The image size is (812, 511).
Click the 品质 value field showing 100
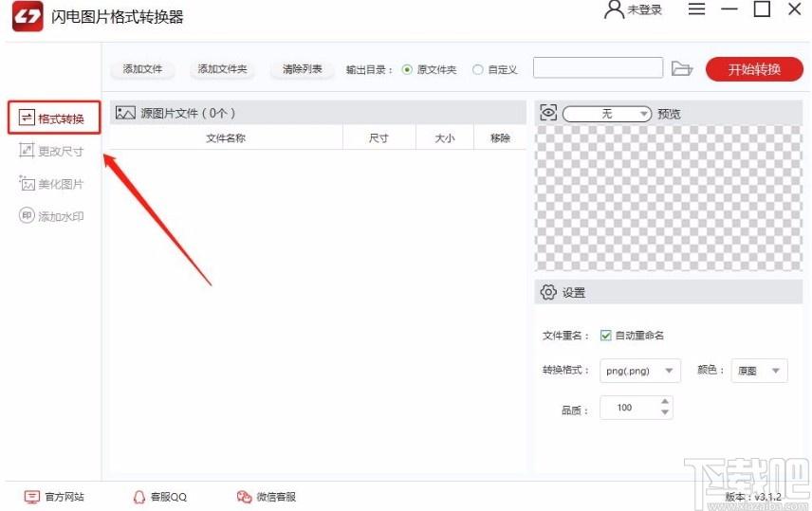630,408
